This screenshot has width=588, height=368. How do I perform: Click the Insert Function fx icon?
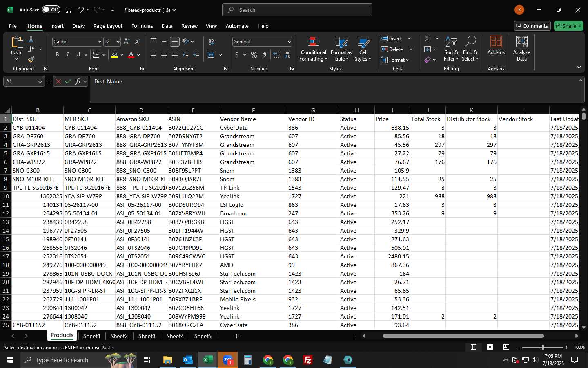click(x=78, y=81)
